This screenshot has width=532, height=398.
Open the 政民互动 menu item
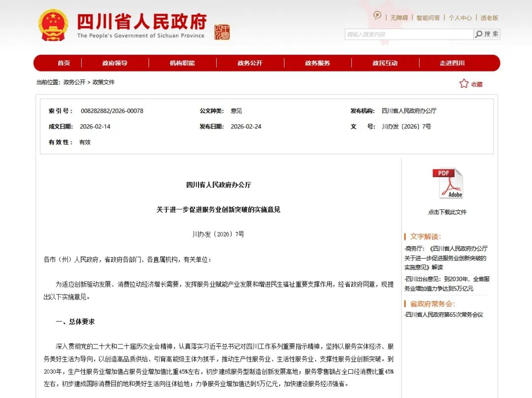pyautogui.click(x=385, y=63)
